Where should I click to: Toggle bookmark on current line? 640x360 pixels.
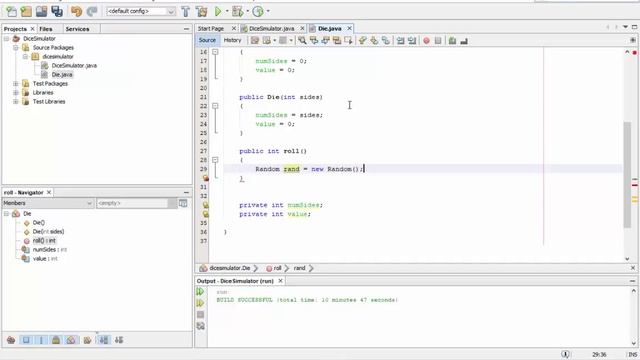pyautogui.click(x=385, y=40)
